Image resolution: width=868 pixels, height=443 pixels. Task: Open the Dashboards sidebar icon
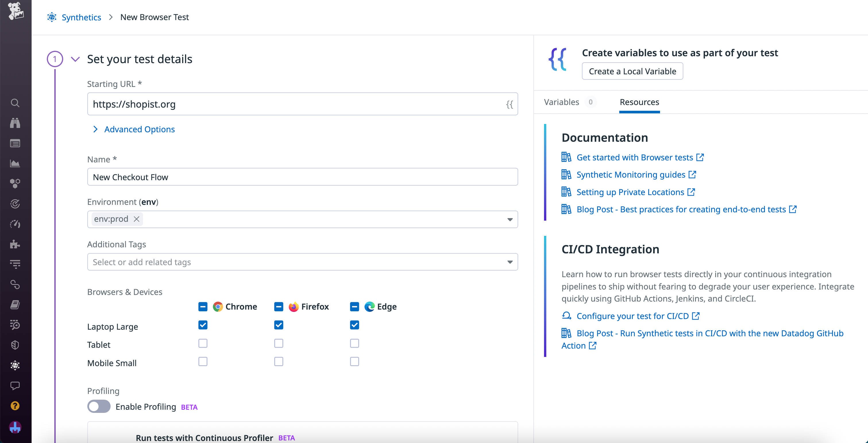pos(15,143)
